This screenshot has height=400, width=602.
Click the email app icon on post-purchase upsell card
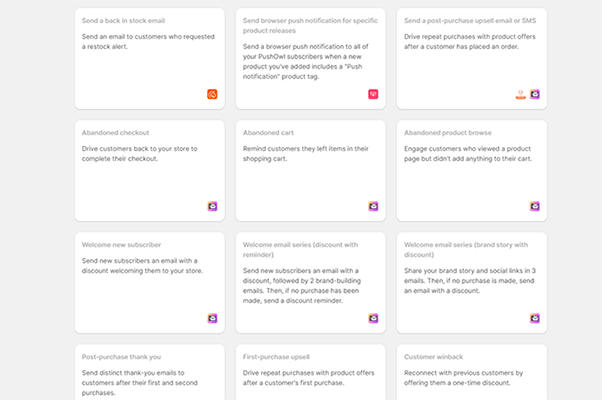click(x=535, y=94)
